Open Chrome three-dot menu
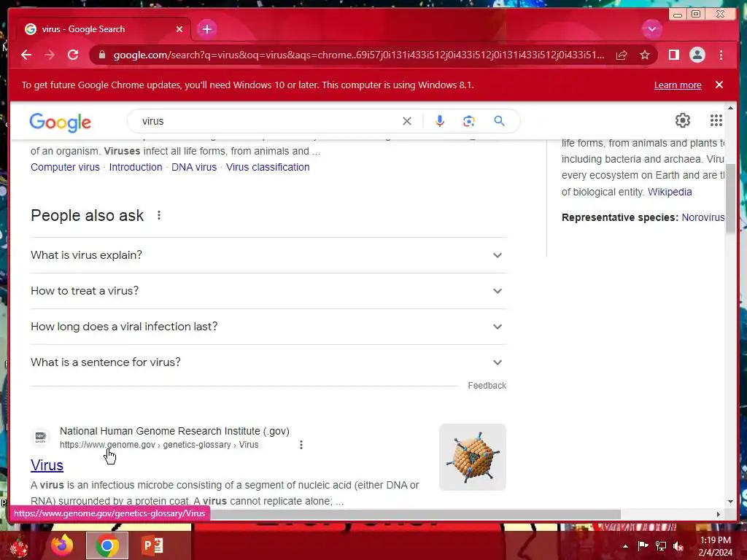This screenshot has height=560, width=747. 721,55
